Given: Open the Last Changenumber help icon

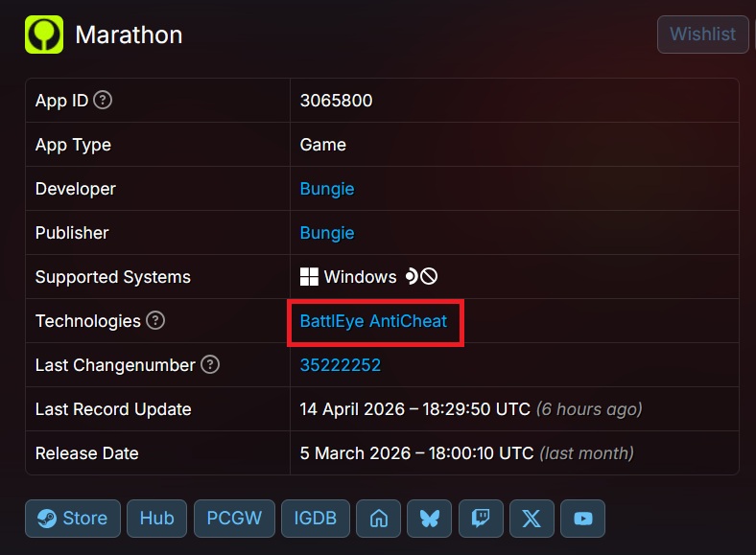Looking at the screenshot, I should (x=210, y=364).
